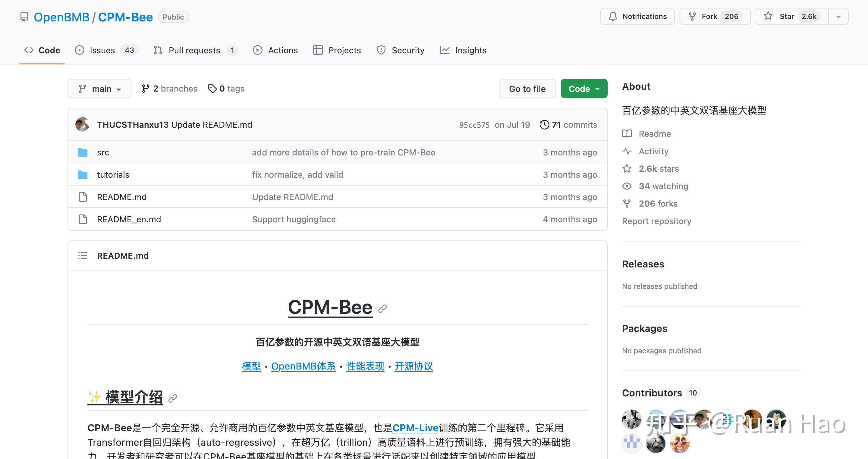
Task: Open the 34 watching link
Action: [663, 186]
